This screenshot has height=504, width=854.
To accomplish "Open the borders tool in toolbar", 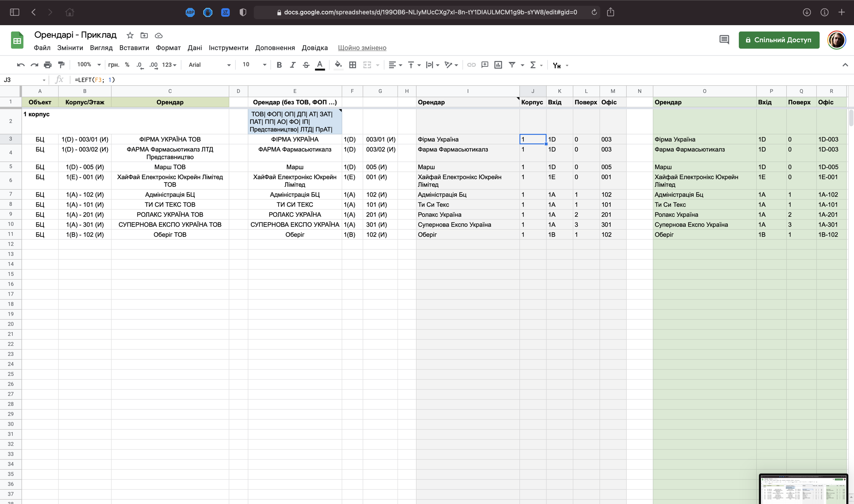I will point(353,65).
